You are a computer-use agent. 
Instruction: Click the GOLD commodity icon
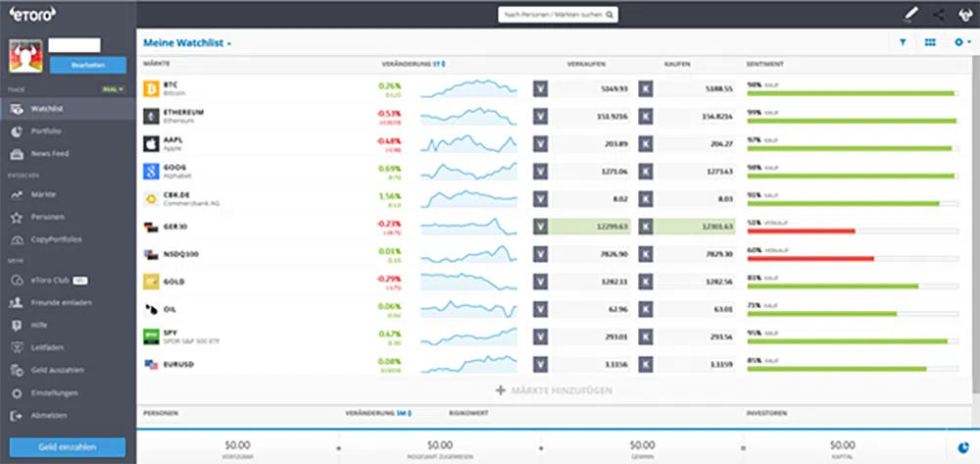click(x=151, y=282)
